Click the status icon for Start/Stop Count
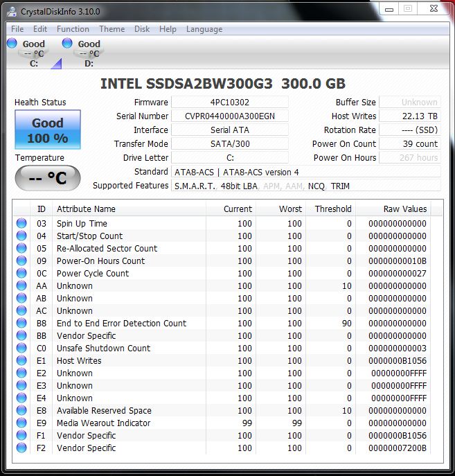The height and width of the screenshot is (476, 455). [x=21, y=236]
